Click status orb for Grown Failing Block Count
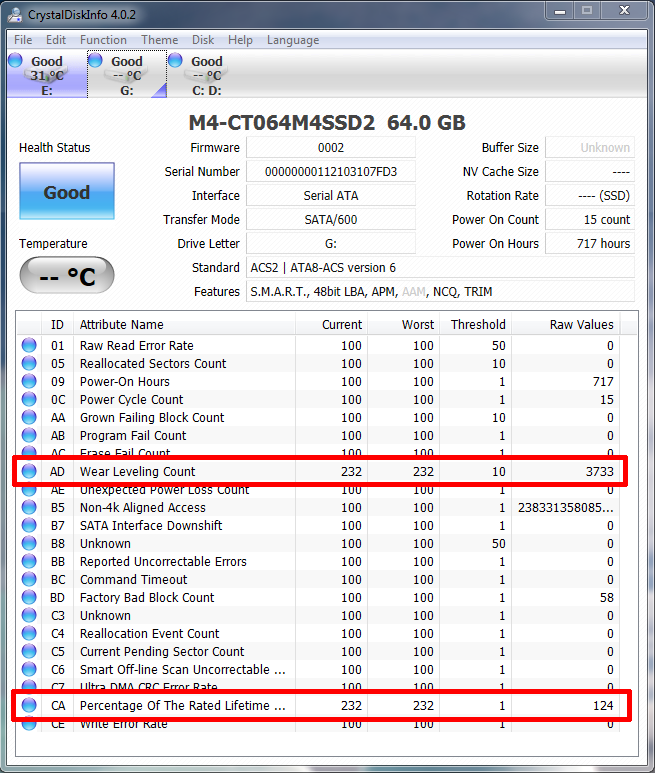 [x=29, y=417]
